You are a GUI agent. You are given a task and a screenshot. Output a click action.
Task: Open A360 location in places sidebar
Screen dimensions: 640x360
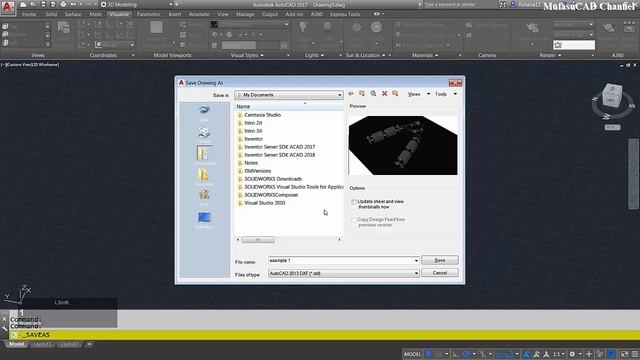pos(204,113)
